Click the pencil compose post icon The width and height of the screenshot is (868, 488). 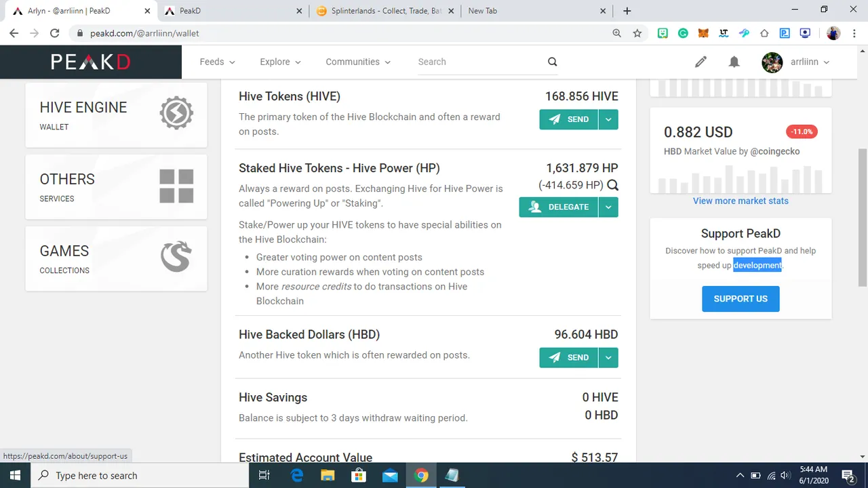pos(701,62)
